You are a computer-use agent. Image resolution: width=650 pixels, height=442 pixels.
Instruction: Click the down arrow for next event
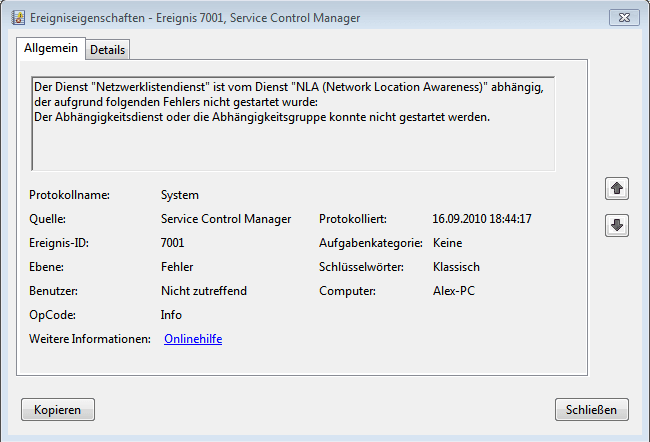617,226
